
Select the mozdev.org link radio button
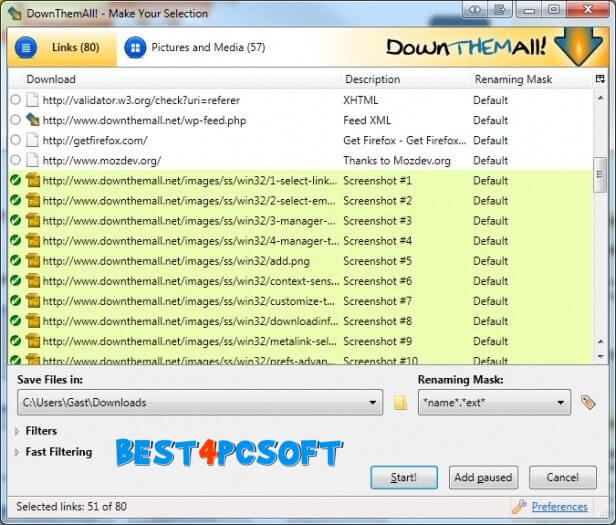15,160
